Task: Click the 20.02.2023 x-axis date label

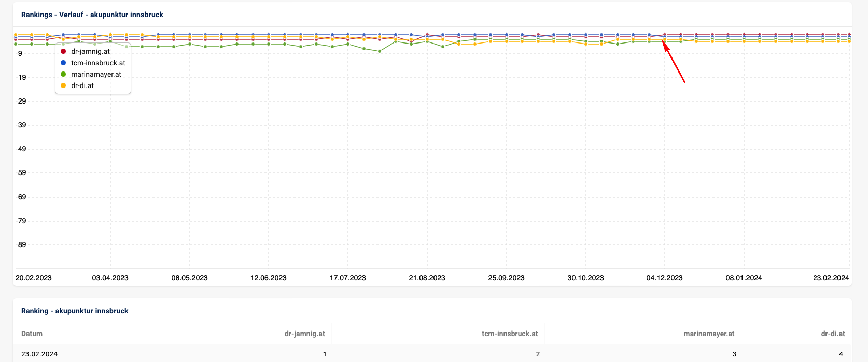Action: pos(34,278)
